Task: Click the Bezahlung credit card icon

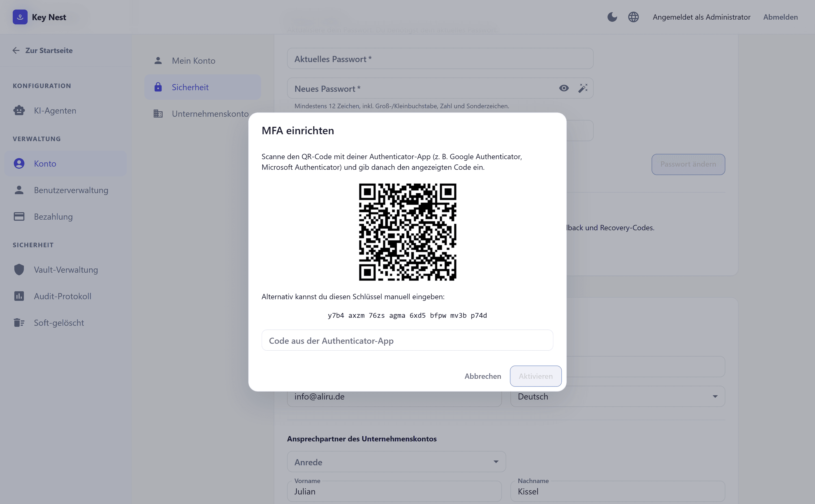Action: tap(19, 217)
